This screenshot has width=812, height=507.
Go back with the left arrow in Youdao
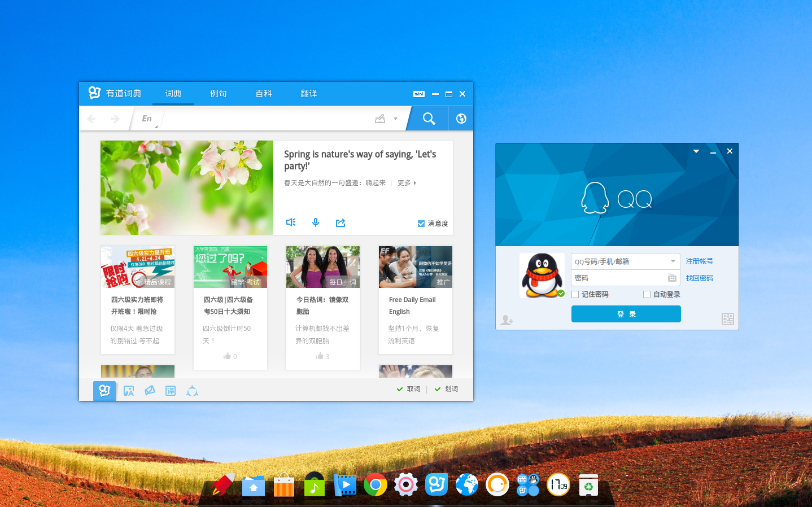[x=91, y=119]
